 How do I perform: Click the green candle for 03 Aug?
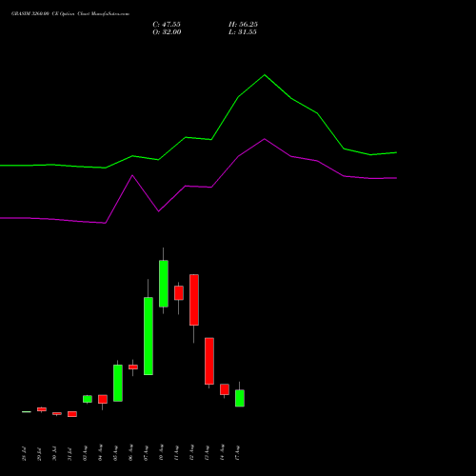pyautogui.click(x=88, y=399)
